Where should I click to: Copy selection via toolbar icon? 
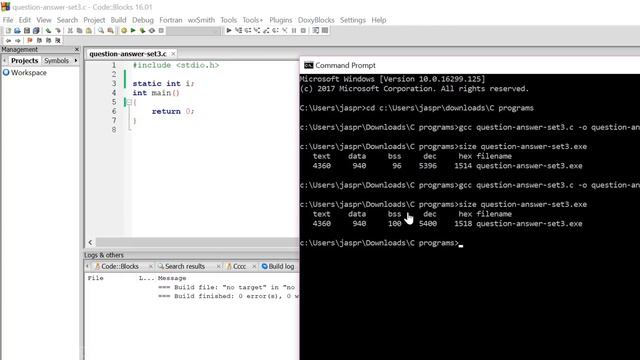[80, 31]
